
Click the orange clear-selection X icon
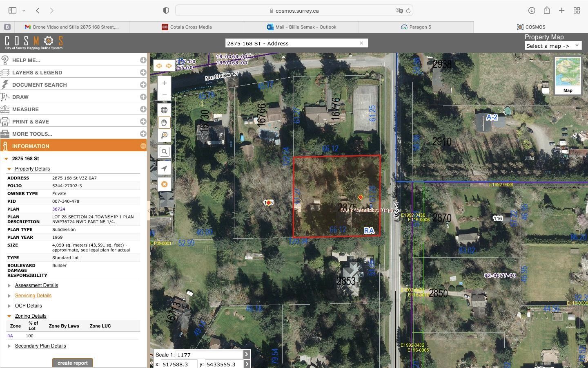tap(164, 184)
